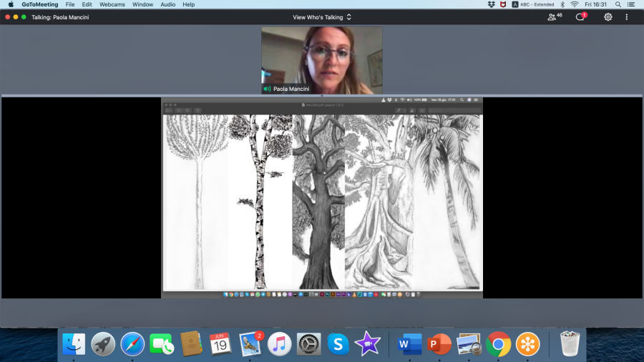Open the ABC - Extended input source menu

coord(532,4)
